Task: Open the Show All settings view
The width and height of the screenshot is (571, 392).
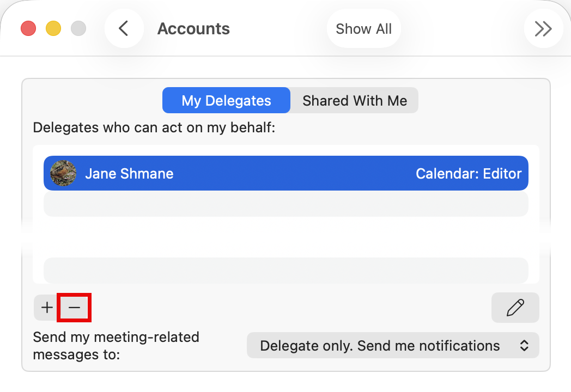Action: [x=363, y=28]
